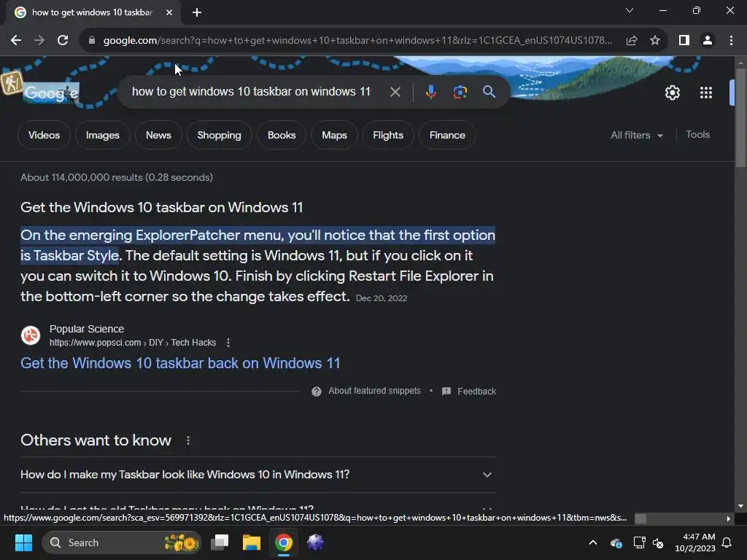Click the horizontal scrollbar right arrow
Image resolution: width=747 pixels, height=560 pixels.
tap(728, 518)
